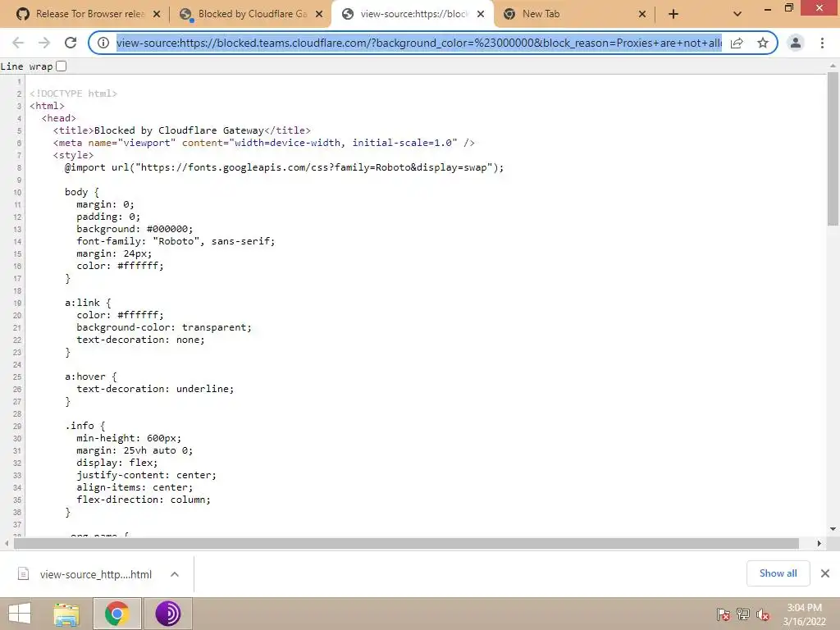Click the address bar URL field
This screenshot has height=630, width=840.
coord(419,43)
